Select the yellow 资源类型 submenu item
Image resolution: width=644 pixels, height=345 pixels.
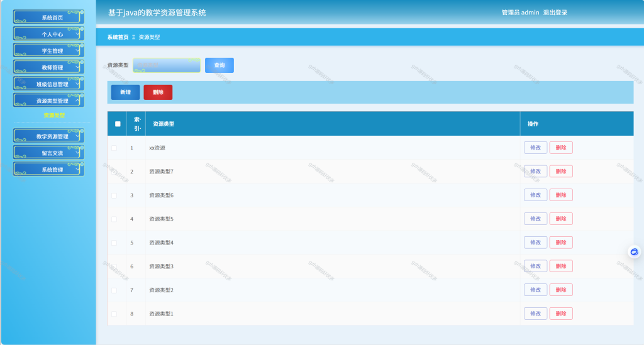point(54,115)
